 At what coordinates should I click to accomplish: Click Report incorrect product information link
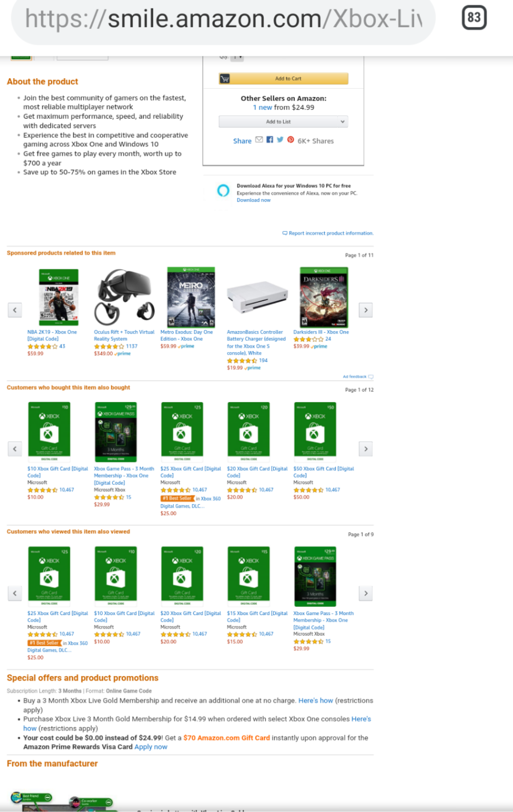coord(330,233)
